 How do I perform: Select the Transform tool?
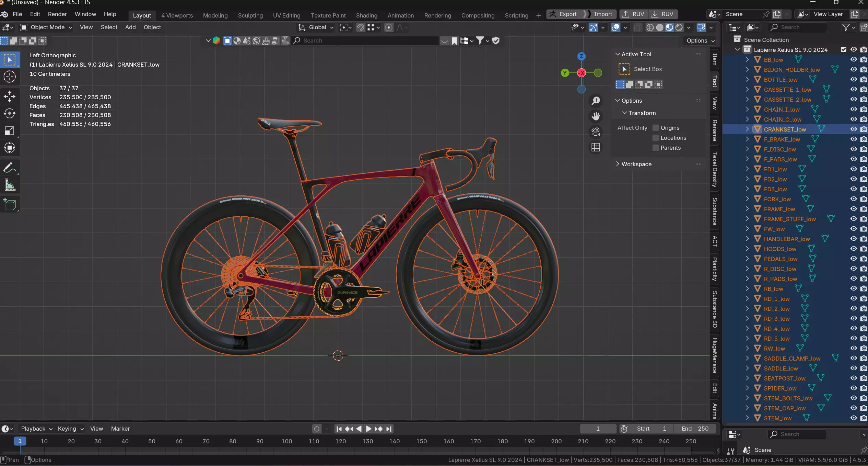tap(10, 148)
